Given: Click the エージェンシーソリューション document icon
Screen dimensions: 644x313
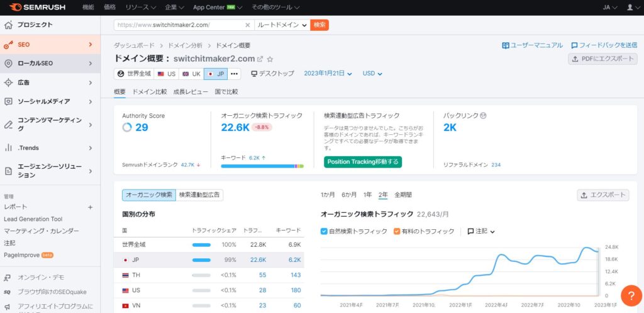Looking at the screenshot, I should pos(8,171).
